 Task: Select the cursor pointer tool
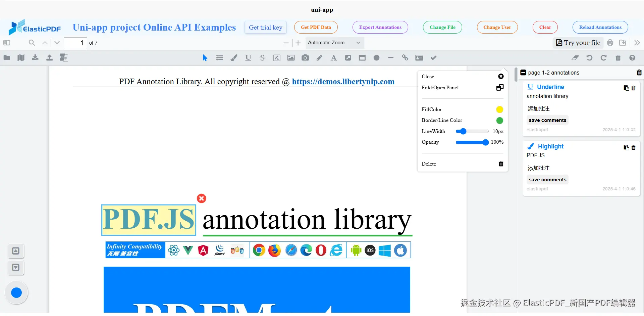tap(205, 58)
